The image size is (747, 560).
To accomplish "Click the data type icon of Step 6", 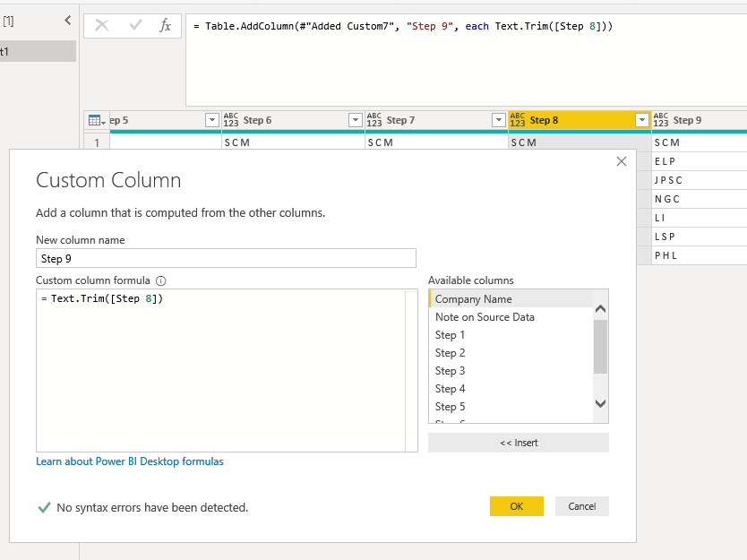I will (231, 120).
